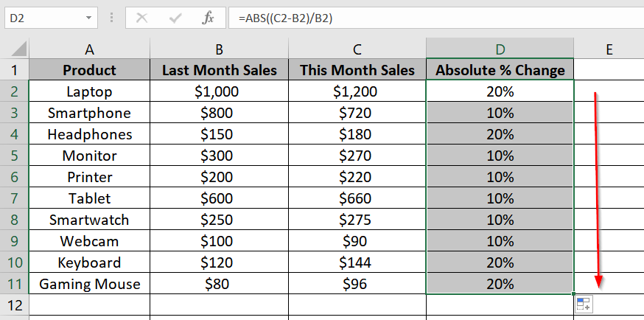
Task: Click the $180 this month sales cell
Action: pos(357,133)
